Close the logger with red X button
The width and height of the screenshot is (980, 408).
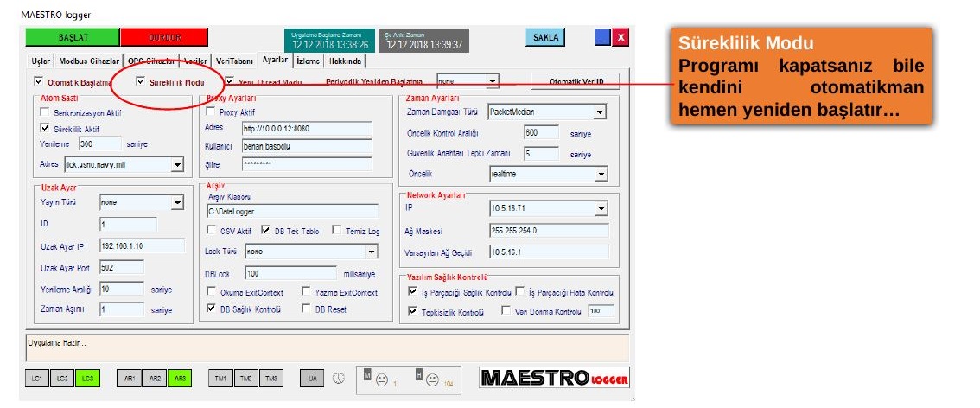(620, 37)
